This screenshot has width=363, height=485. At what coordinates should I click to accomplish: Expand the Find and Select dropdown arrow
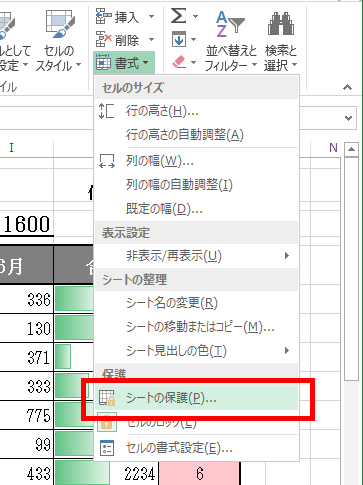pyautogui.click(x=294, y=64)
